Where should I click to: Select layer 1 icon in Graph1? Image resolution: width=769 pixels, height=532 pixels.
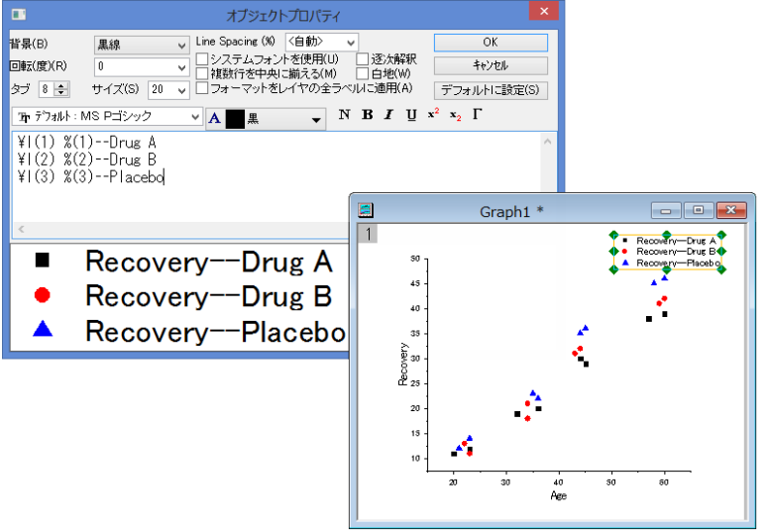pyautogui.click(x=368, y=234)
